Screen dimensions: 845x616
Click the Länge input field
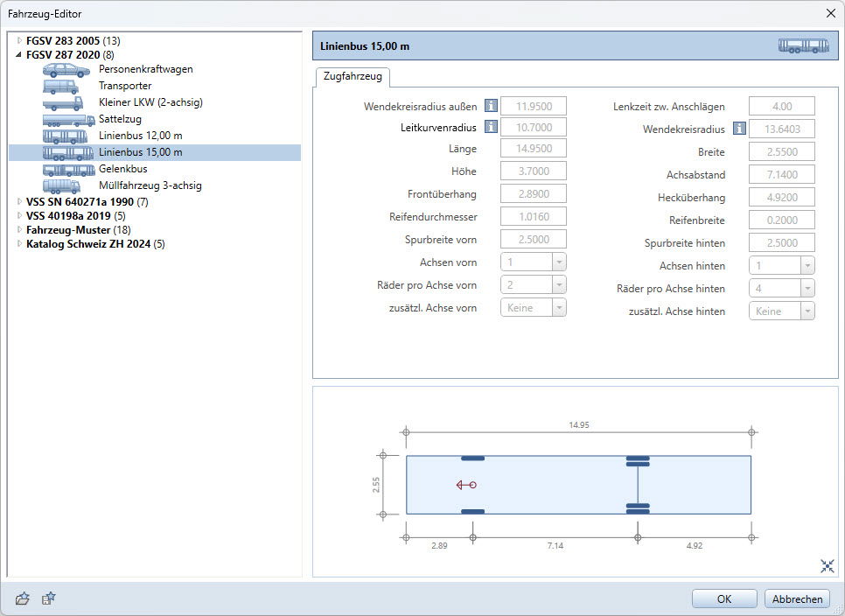[x=534, y=148]
